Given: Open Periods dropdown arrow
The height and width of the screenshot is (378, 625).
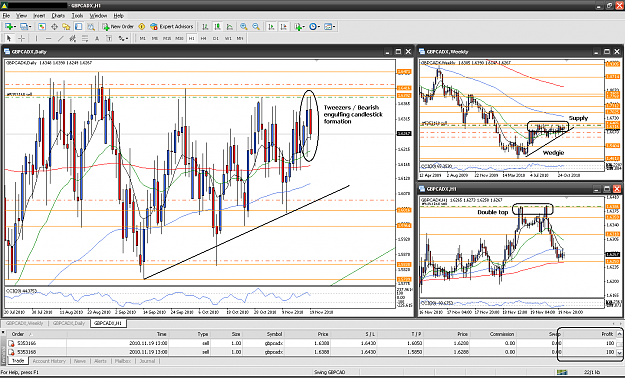Looking at the screenshot, I should (319, 27).
